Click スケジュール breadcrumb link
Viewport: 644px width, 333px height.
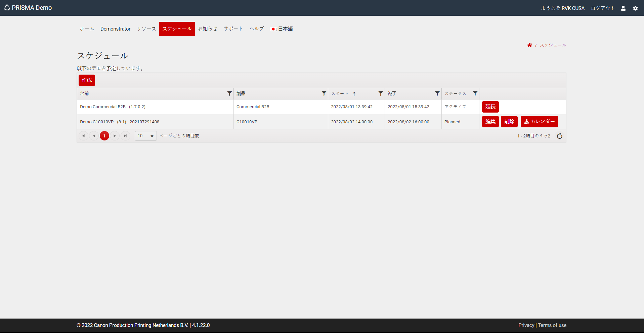(553, 45)
